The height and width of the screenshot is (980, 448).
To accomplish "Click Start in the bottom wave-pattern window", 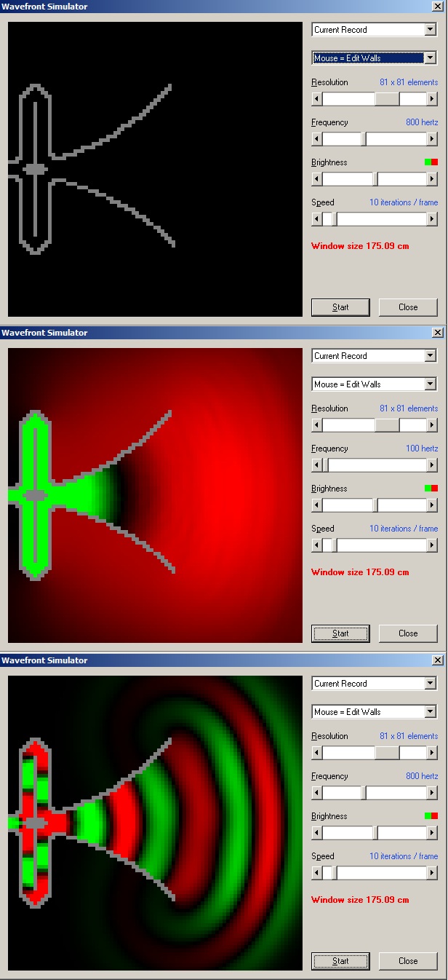I will (340, 961).
